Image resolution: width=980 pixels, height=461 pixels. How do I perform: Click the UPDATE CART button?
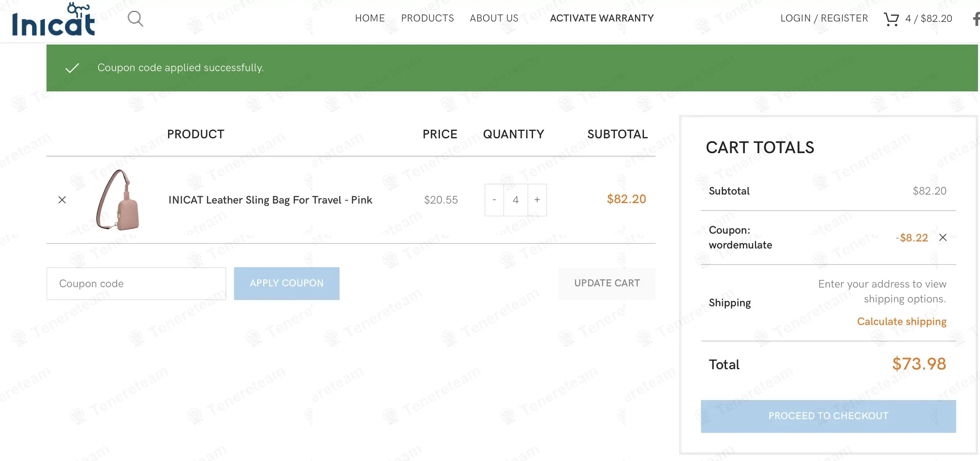coord(607,283)
